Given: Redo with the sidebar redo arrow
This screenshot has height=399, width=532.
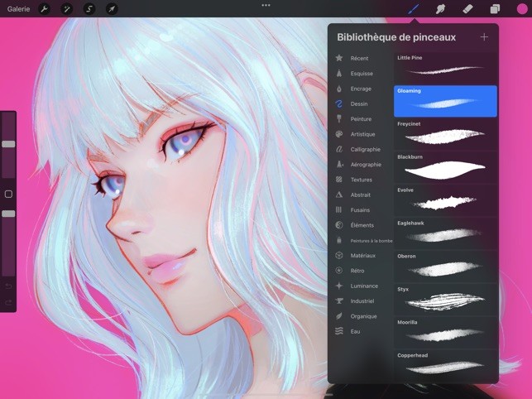Looking at the screenshot, I should click(8, 302).
